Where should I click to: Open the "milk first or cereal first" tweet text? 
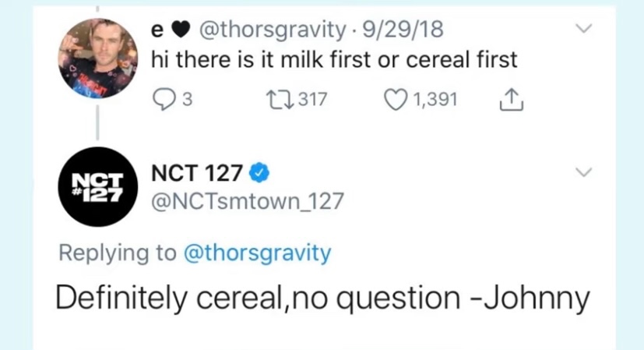(335, 60)
